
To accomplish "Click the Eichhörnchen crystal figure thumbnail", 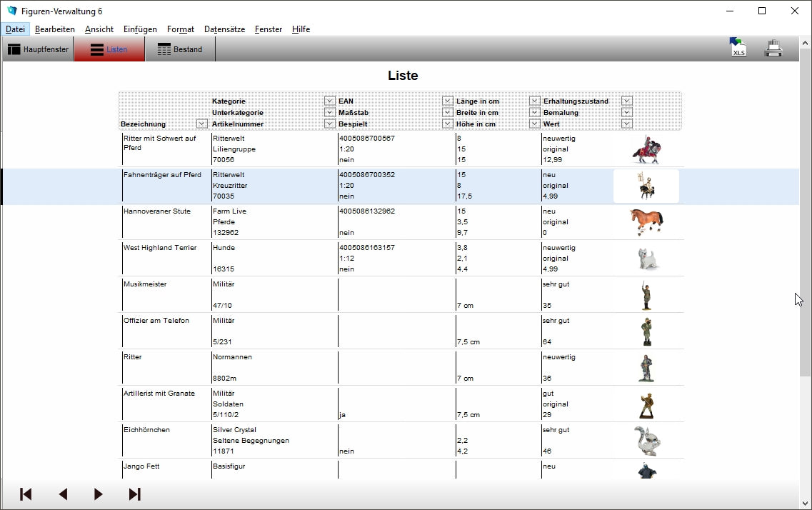I will tap(646, 440).
